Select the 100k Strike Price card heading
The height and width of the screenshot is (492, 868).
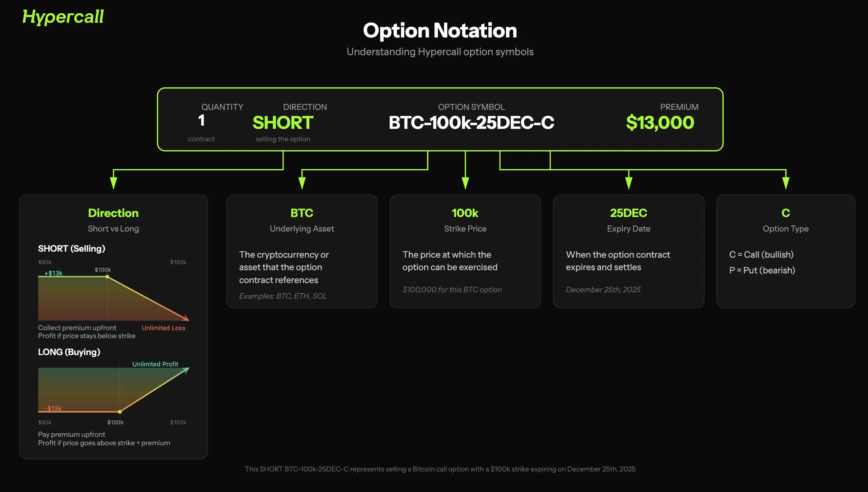[x=465, y=213]
